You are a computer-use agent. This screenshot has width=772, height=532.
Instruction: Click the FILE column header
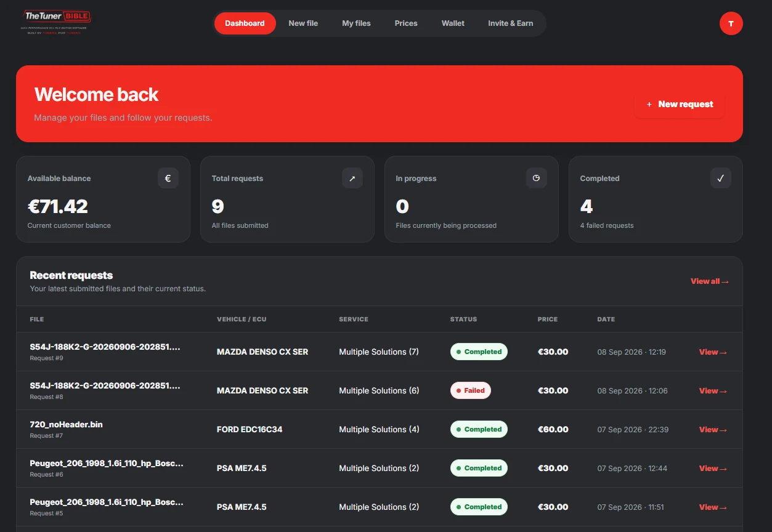[37, 320]
